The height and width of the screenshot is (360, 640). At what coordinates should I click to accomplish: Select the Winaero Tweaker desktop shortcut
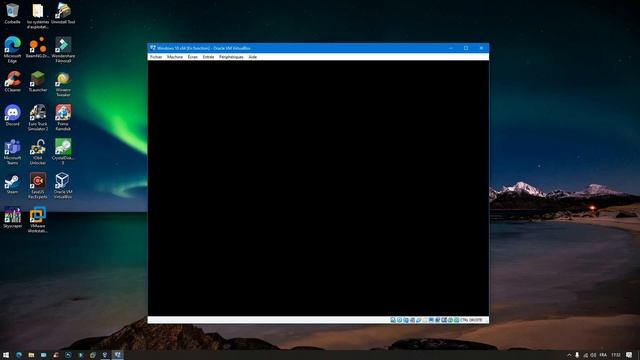63,84
